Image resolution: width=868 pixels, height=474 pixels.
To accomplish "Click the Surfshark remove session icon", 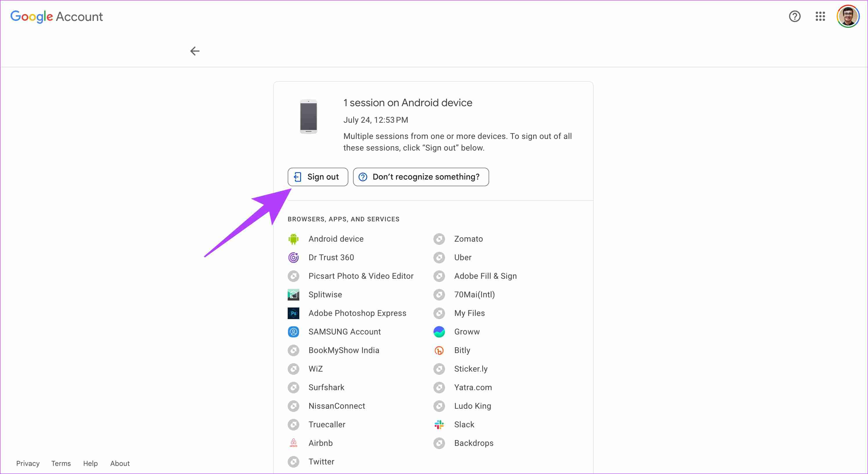I will 294,387.
